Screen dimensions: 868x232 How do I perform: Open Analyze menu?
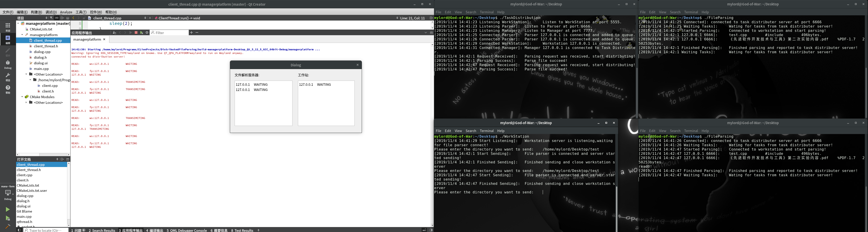[66, 12]
